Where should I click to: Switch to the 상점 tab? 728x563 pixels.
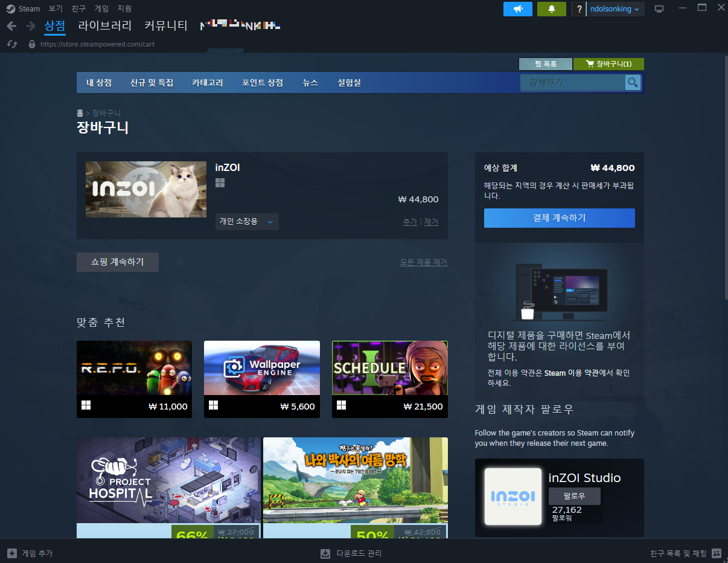tap(55, 26)
